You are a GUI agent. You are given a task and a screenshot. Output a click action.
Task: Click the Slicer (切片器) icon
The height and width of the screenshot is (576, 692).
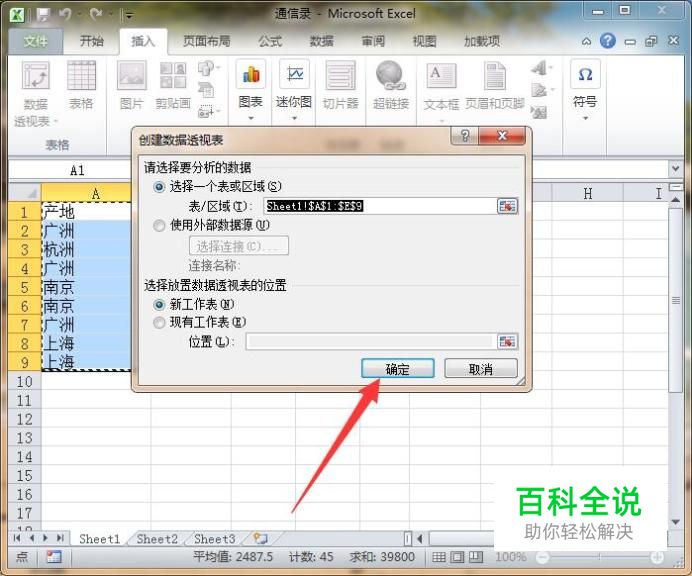click(x=340, y=85)
